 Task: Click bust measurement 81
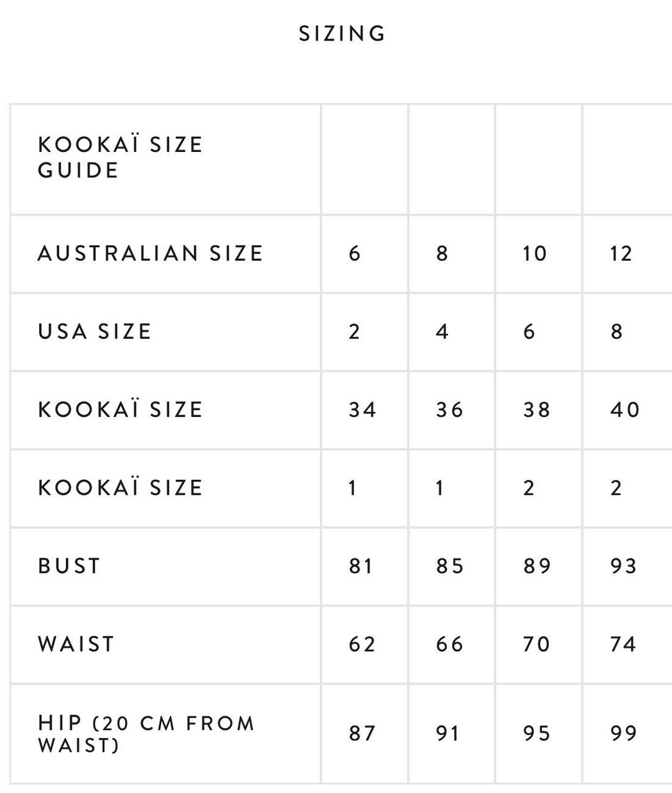click(362, 566)
